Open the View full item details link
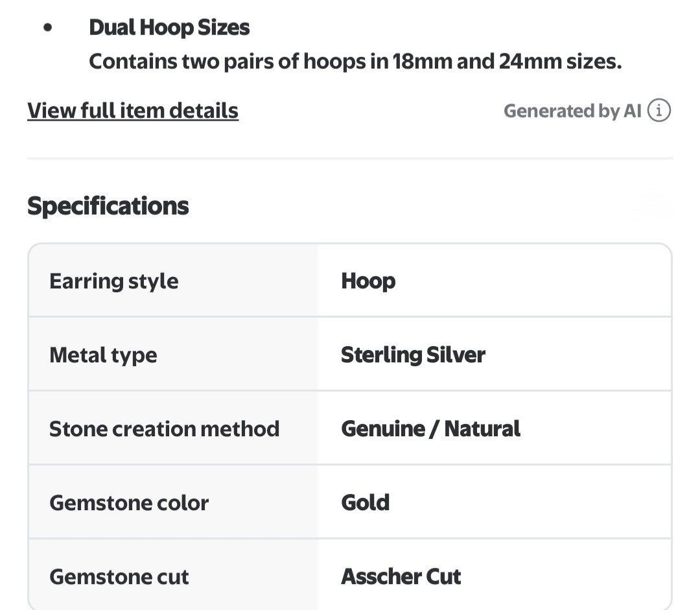700x610 pixels. coord(133,110)
